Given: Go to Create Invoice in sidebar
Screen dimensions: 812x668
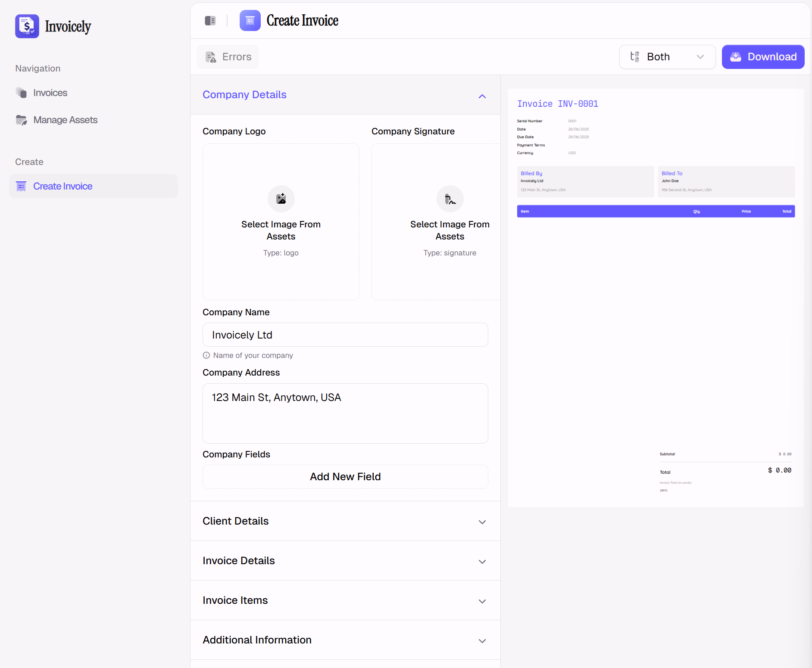Looking at the screenshot, I should pos(94,186).
